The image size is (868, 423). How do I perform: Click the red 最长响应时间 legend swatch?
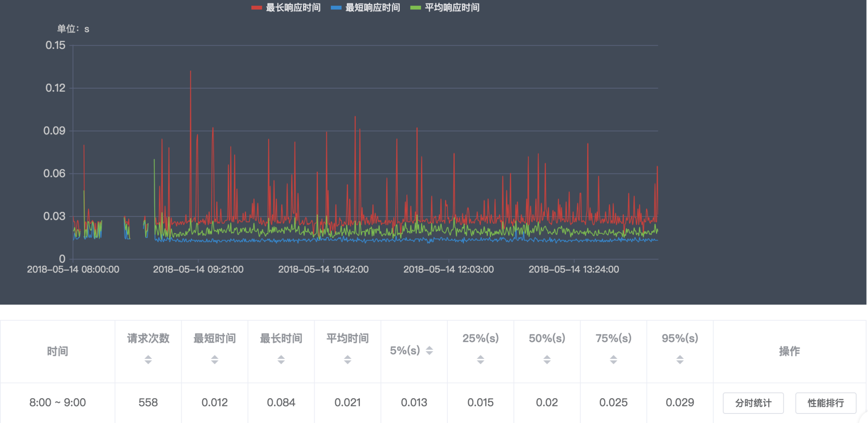pyautogui.click(x=257, y=8)
